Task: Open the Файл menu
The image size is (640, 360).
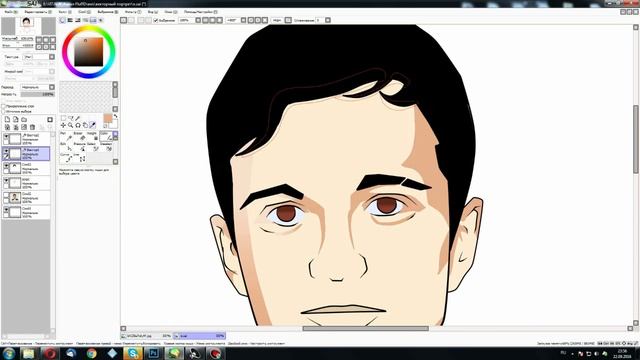Action: point(11,12)
